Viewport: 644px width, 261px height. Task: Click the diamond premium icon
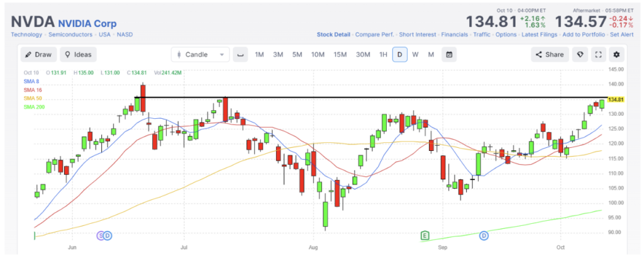[x=580, y=55]
